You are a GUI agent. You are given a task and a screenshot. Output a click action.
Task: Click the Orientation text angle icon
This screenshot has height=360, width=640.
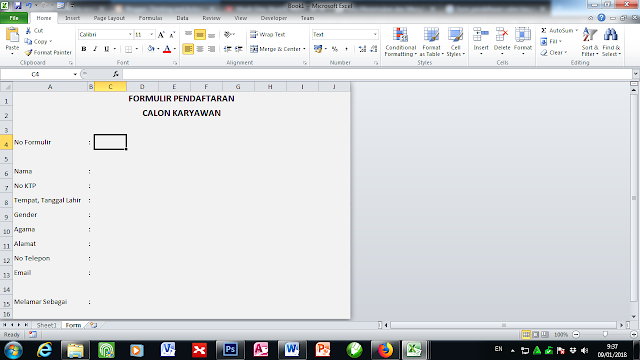pyautogui.click(x=228, y=35)
